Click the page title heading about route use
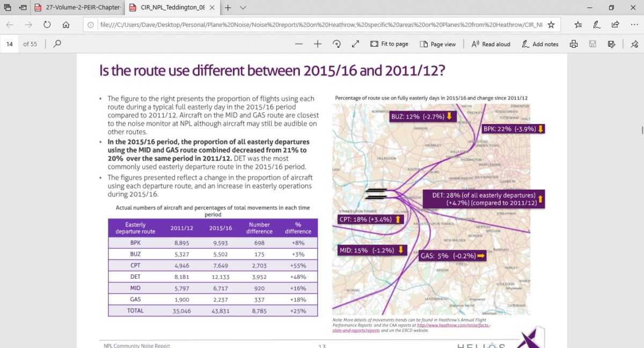Image resolution: width=644 pixels, height=348 pixels. pos(273,71)
